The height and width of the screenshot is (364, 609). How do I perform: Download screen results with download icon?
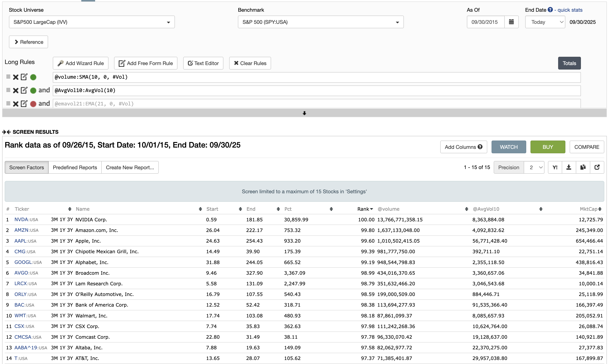tap(569, 167)
